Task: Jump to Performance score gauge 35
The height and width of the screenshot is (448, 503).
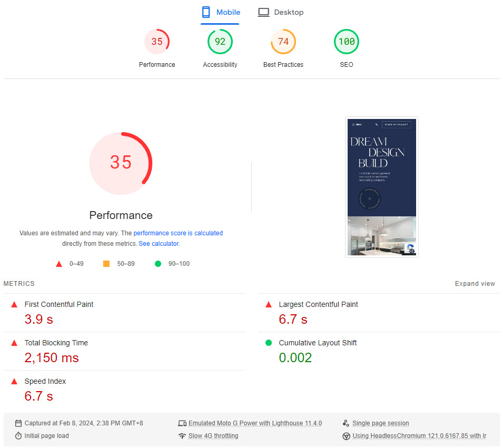Action: [157, 42]
